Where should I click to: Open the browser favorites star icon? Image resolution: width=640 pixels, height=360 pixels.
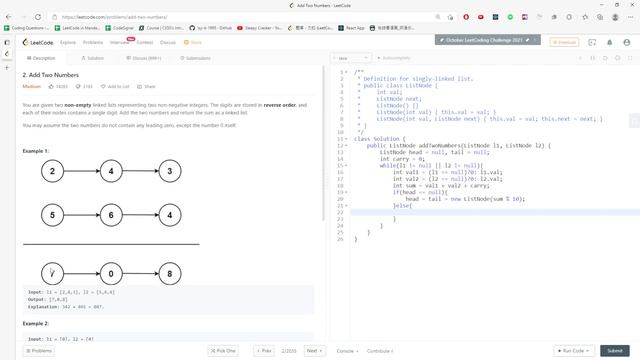[585, 17]
